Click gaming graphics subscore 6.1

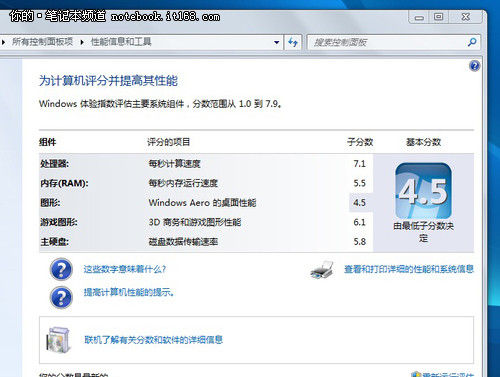[x=359, y=222]
